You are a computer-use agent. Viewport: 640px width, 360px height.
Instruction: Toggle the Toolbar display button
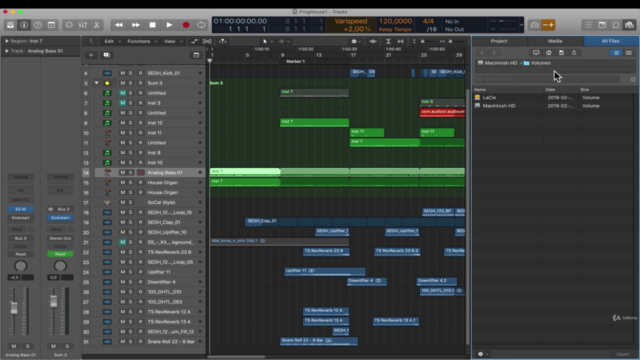(x=51, y=25)
